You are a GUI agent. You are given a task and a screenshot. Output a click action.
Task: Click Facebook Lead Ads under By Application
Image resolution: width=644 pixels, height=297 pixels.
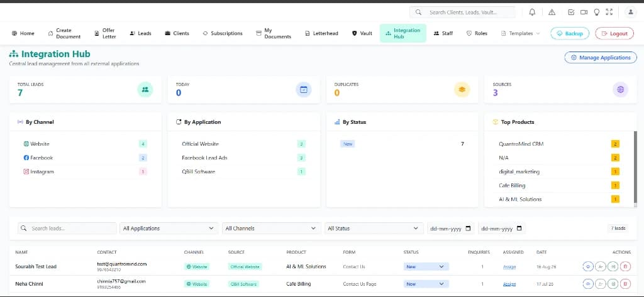tap(204, 158)
